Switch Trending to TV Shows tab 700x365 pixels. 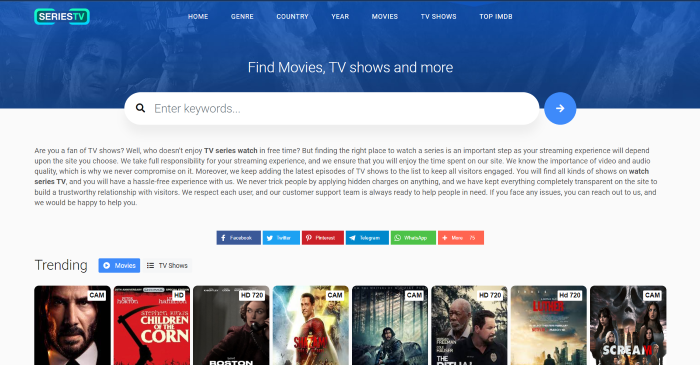click(x=167, y=265)
